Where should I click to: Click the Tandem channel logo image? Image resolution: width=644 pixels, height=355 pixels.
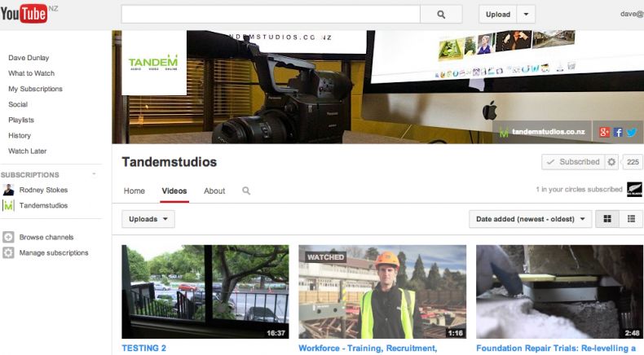click(154, 63)
